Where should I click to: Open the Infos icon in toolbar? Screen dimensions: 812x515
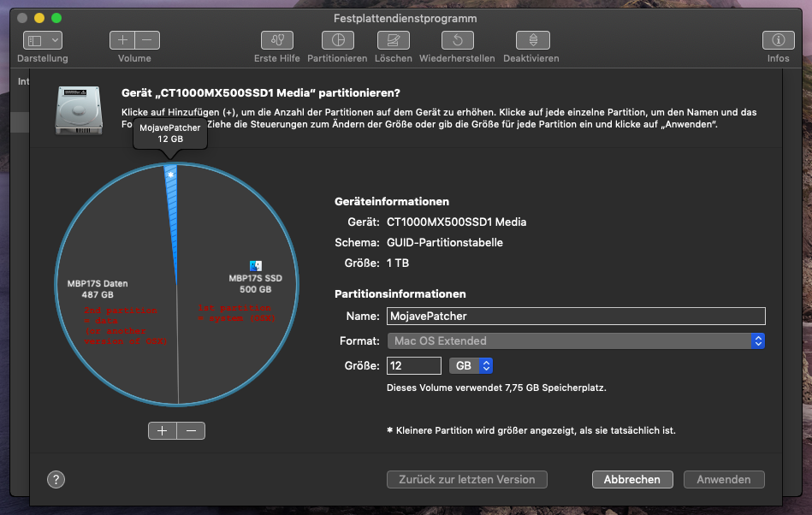(x=779, y=40)
